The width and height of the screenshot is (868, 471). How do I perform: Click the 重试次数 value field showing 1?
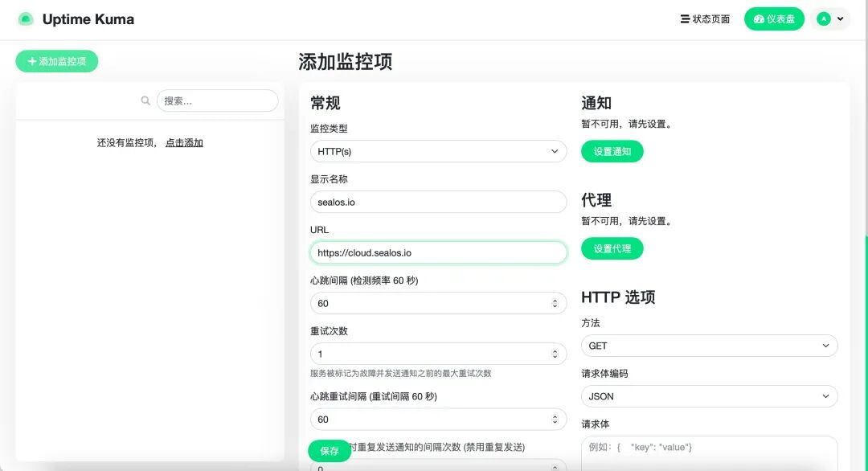tap(439, 354)
